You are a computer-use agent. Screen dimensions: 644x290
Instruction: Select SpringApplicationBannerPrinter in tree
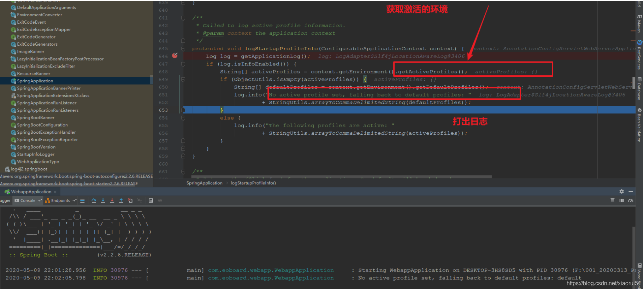[x=49, y=88]
